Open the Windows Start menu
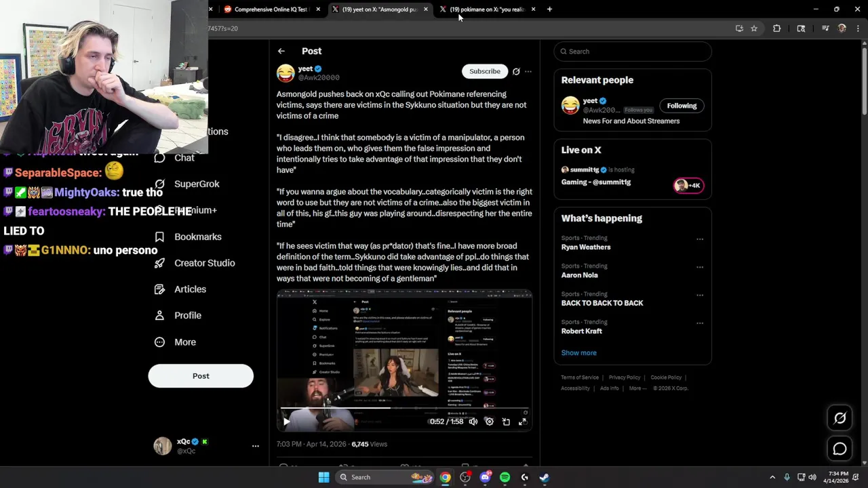Screen dimensions: 868x488 [x=323, y=477]
